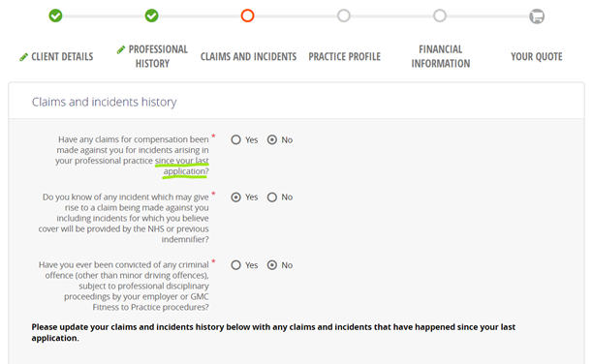Open the Client Details step
Screen dimensions: 593x364
pyautogui.click(x=62, y=57)
